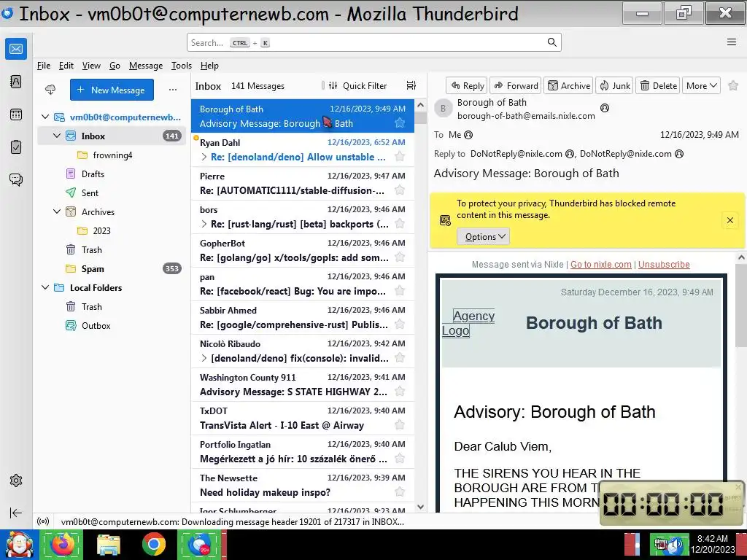Open the Go menu
This screenshot has height=560, width=747.
click(x=115, y=66)
